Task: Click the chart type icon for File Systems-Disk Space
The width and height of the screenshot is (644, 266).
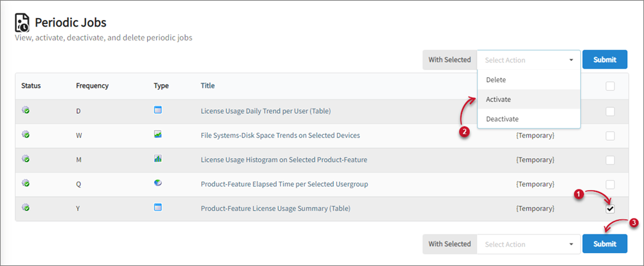Action: (158, 135)
